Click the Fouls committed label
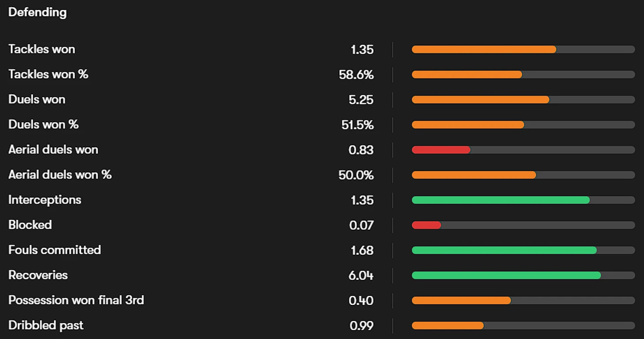Screen dimensions: 644x339 pos(55,250)
